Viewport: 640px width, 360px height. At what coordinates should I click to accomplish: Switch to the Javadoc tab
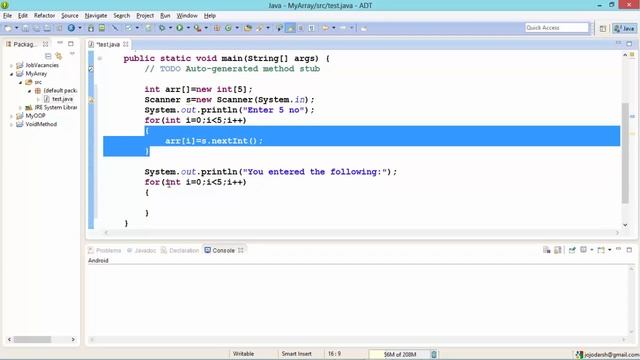[141, 250]
